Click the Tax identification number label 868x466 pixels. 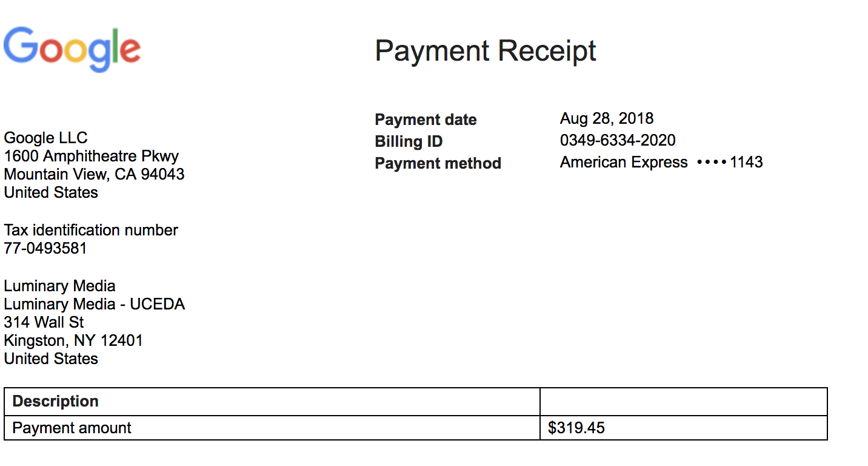point(91,230)
